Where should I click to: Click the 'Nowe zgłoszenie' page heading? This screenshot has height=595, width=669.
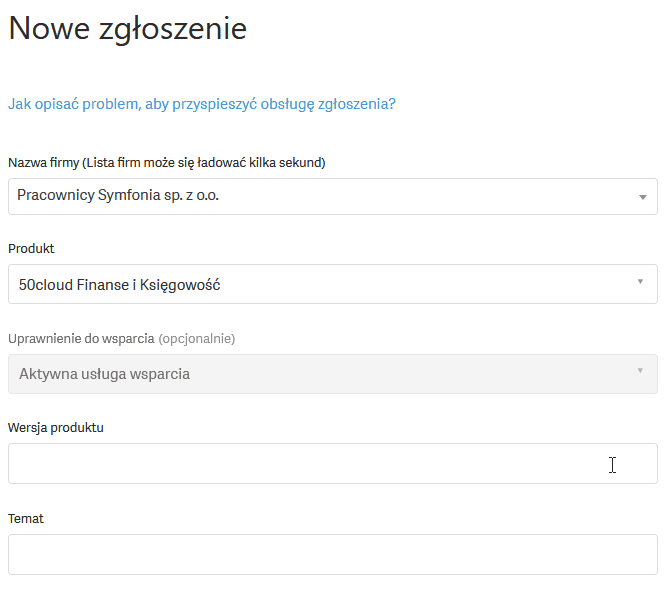[x=128, y=29]
